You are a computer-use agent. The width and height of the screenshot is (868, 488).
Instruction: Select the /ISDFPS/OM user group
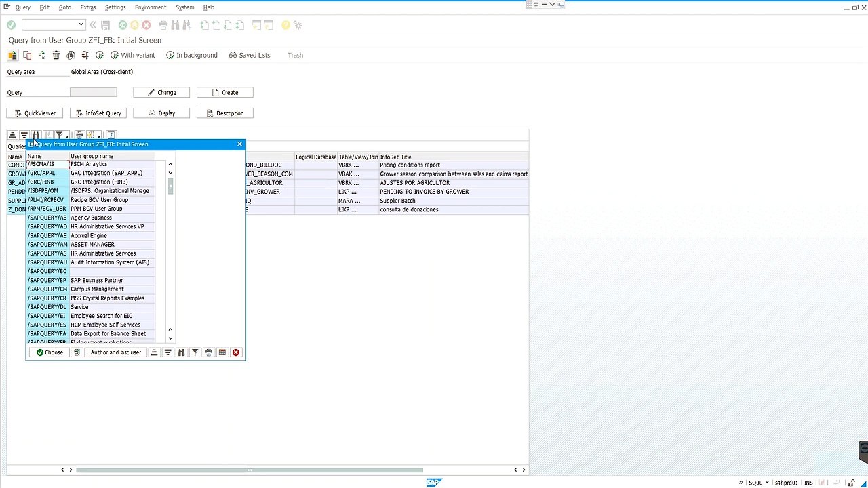click(x=91, y=191)
